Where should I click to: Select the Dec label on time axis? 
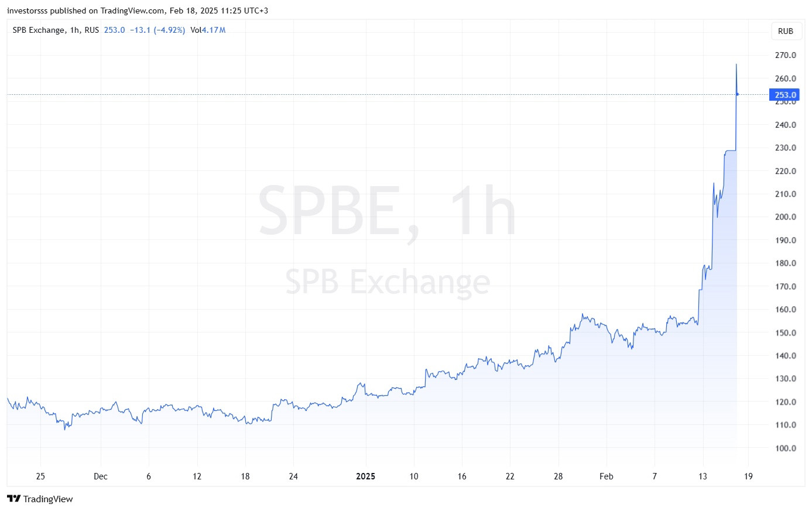pyautogui.click(x=101, y=476)
